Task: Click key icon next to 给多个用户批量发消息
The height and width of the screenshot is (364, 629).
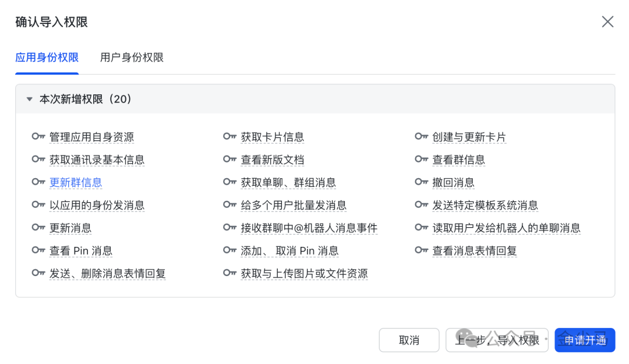Action: [229, 205]
